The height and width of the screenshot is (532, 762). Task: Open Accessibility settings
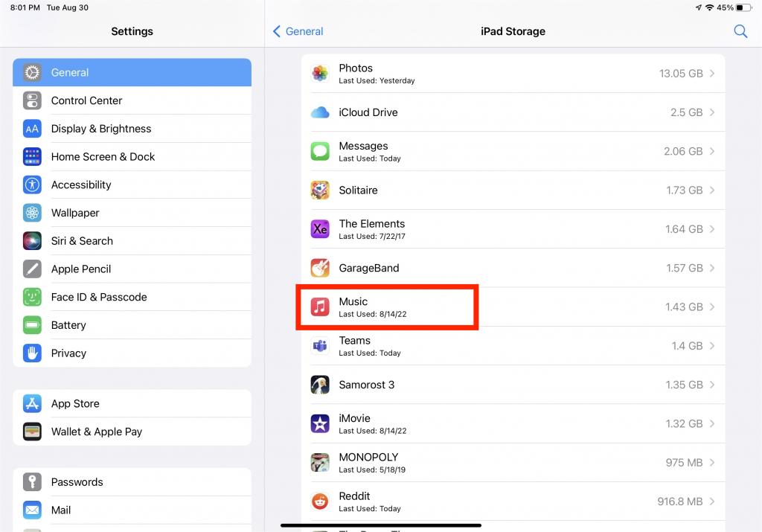132,185
